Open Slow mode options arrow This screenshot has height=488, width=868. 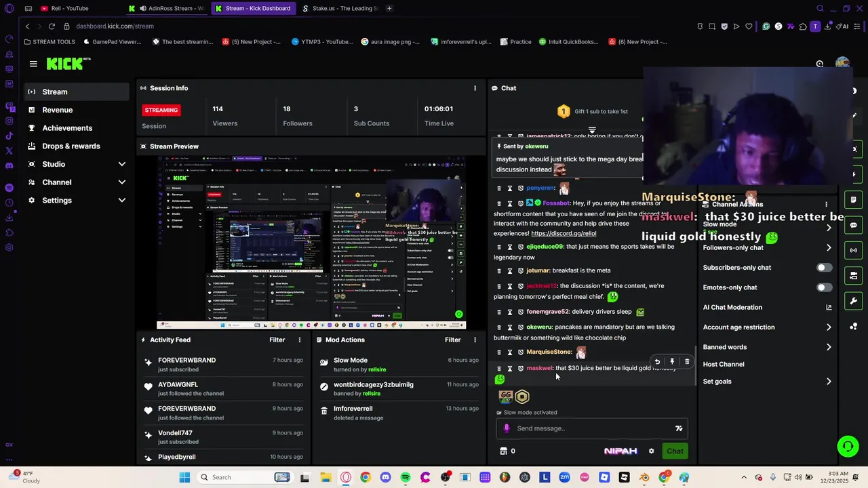[829, 228]
